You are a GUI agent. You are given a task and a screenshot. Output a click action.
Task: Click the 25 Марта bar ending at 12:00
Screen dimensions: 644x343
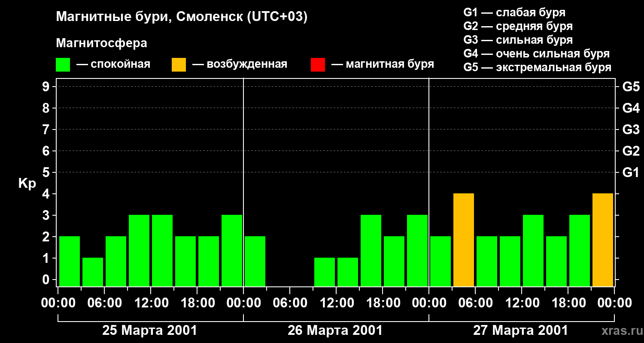coord(139,250)
